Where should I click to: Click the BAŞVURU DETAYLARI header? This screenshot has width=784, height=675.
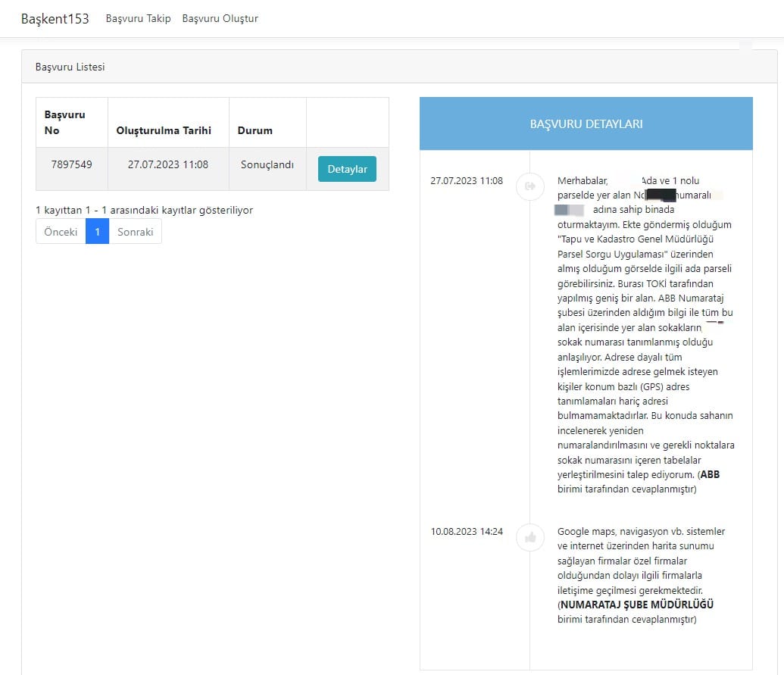tap(586, 123)
